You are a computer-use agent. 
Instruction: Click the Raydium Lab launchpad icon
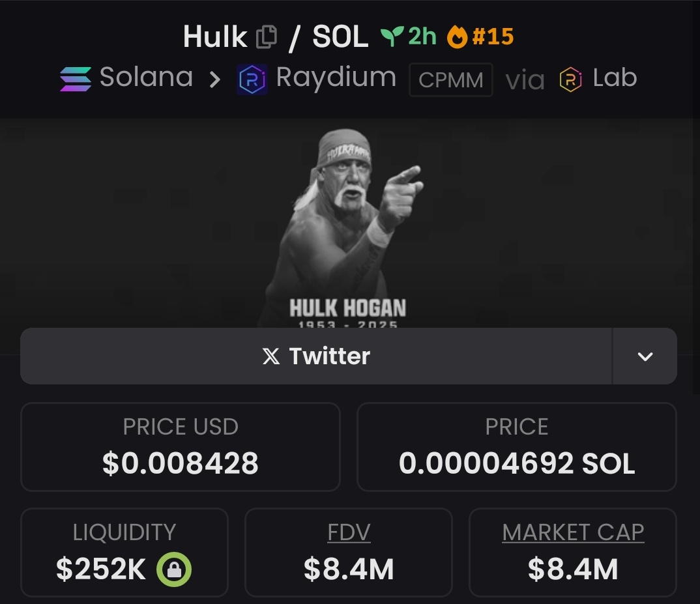click(x=570, y=79)
